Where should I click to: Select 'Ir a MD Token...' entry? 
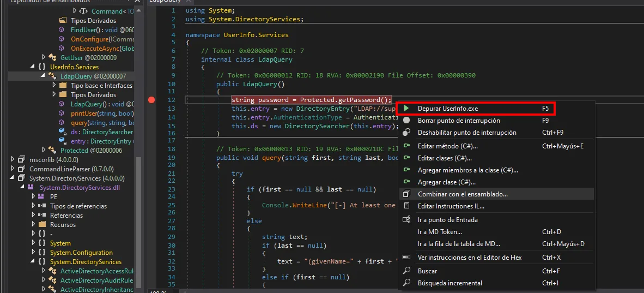coord(496,232)
